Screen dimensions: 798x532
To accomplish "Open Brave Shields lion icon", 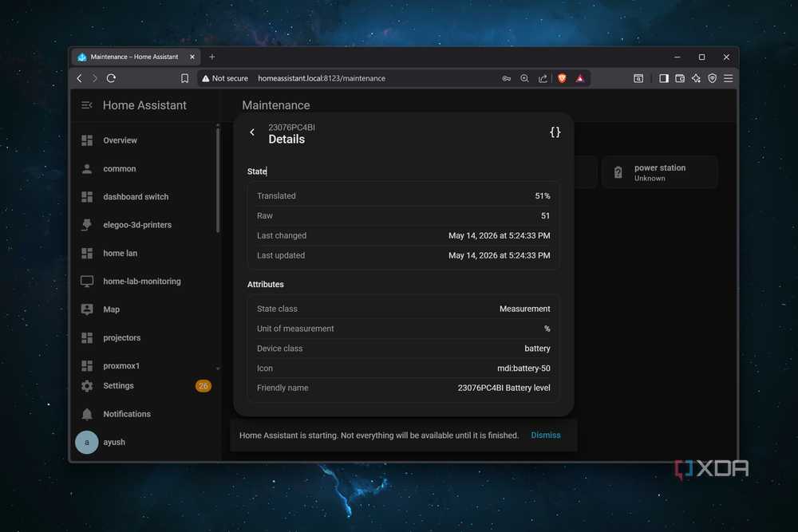I will [562, 78].
